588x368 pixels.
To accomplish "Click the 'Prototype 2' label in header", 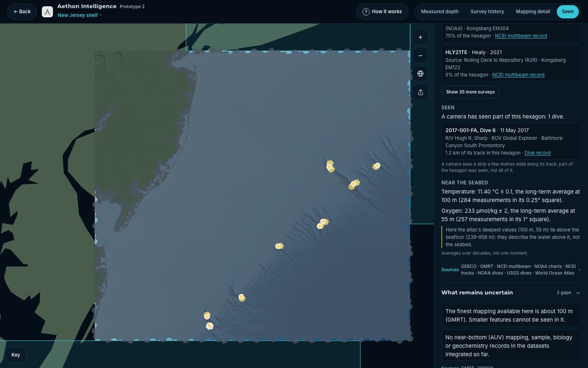I will [132, 7].
